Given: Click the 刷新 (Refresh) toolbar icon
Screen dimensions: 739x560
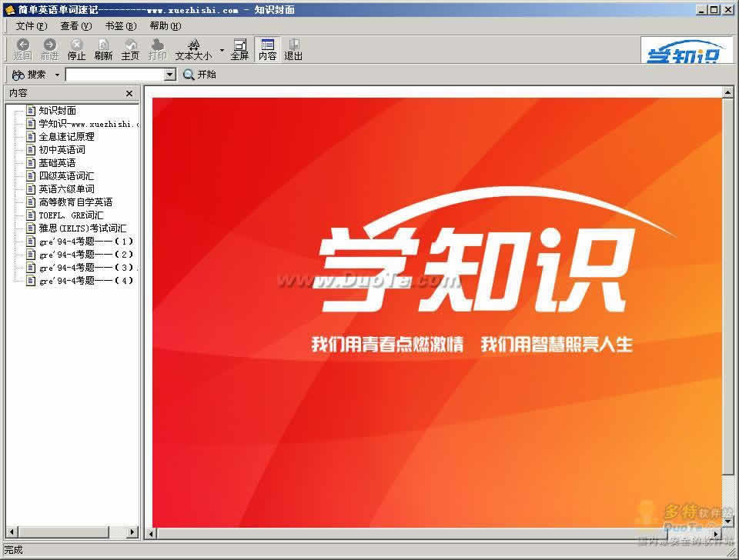Looking at the screenshot, I should coord(103,45).
